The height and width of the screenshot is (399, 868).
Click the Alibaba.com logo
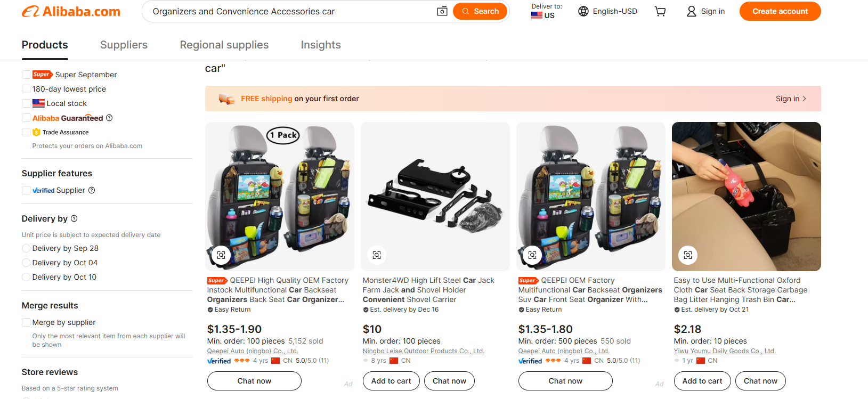pos(70,11)
